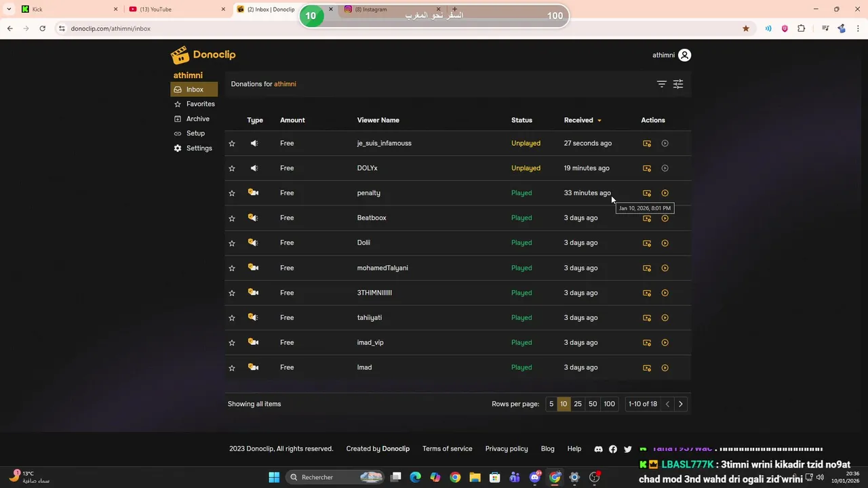Viewport: 868px width, 488px height.
Task: Play the DOLYx donation
Action: tap(665, 168)
